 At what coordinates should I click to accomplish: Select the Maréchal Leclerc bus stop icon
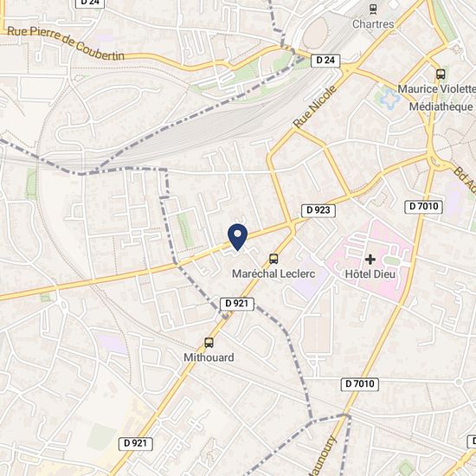[273, 259]
